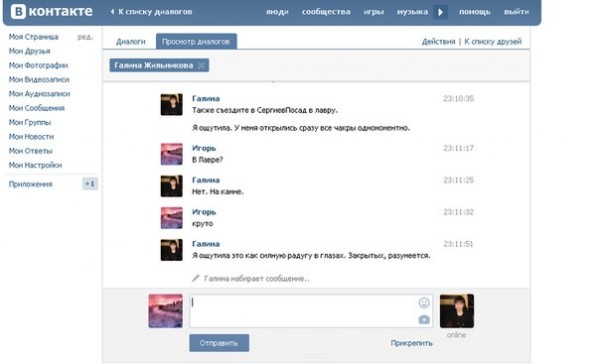Focus the message text input field
Screen dimensions: 600x364
[x=311, y=311]
